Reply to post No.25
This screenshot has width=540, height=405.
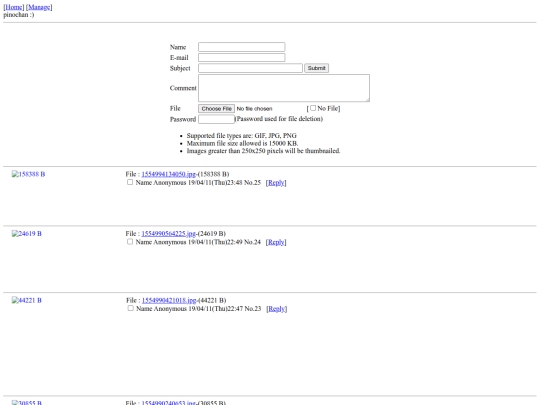click(x=276, y=183)
